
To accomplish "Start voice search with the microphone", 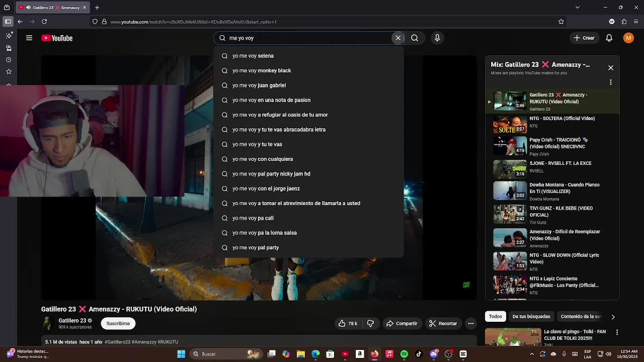I will [437, 38].
